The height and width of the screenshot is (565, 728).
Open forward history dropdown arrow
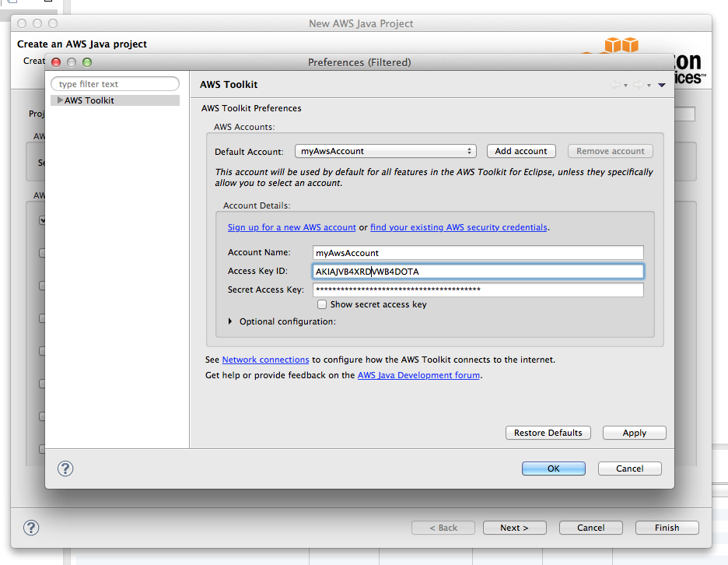pos(649,86)
